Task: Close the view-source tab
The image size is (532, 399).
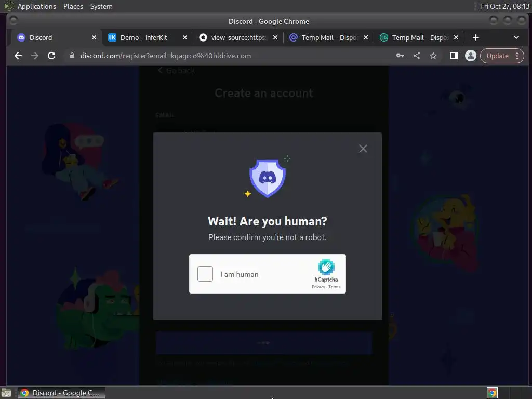Action: coord(275,37)
